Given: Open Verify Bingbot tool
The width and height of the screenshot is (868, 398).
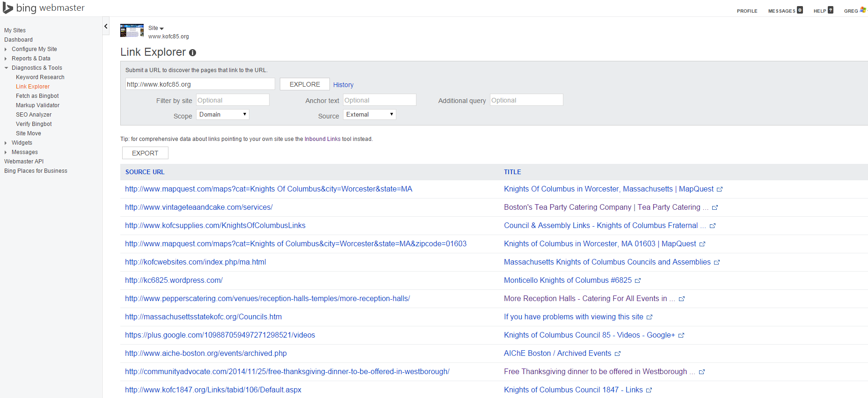Looking at the screenshot, I should pyautogui.click(x=34, y=124).
